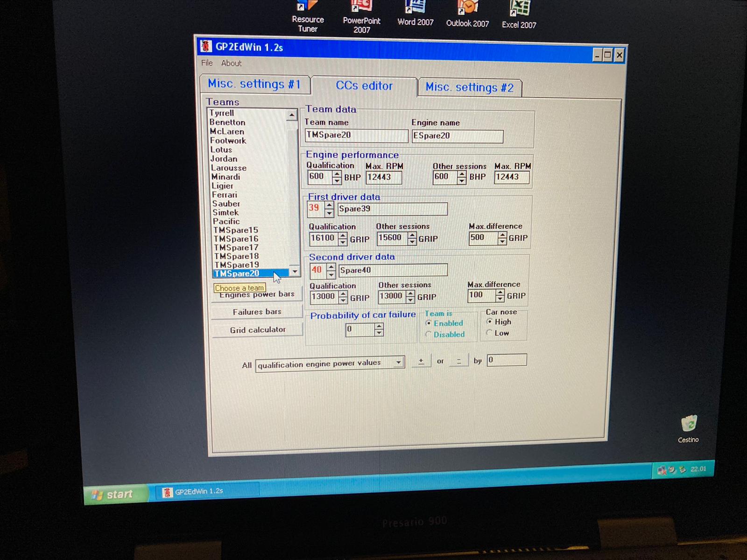Select the Enabled team radio button
Screen dimensions: 747x560
[429, 323]
